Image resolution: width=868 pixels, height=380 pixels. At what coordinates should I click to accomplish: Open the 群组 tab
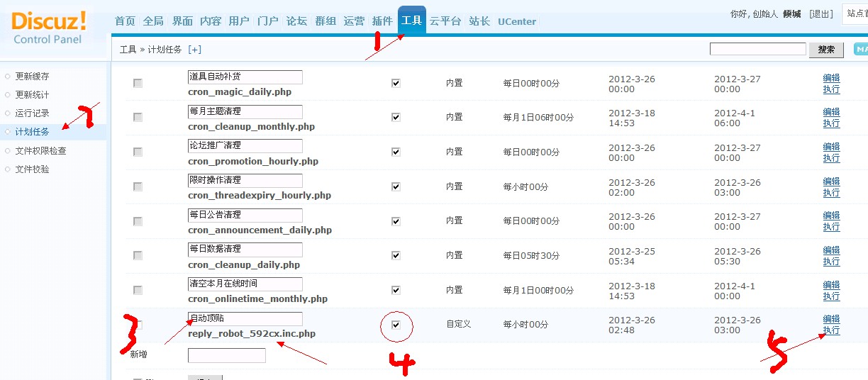pos(325,21)
